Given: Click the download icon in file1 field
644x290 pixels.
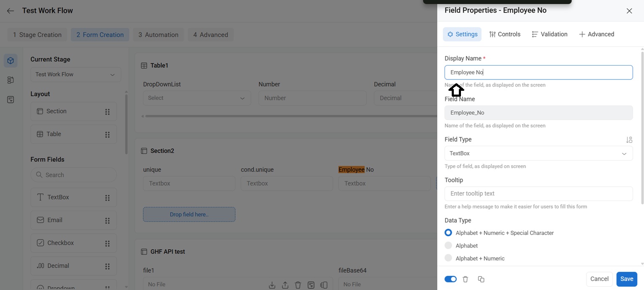Looking at the screenshot, I should tap(272, 285).
